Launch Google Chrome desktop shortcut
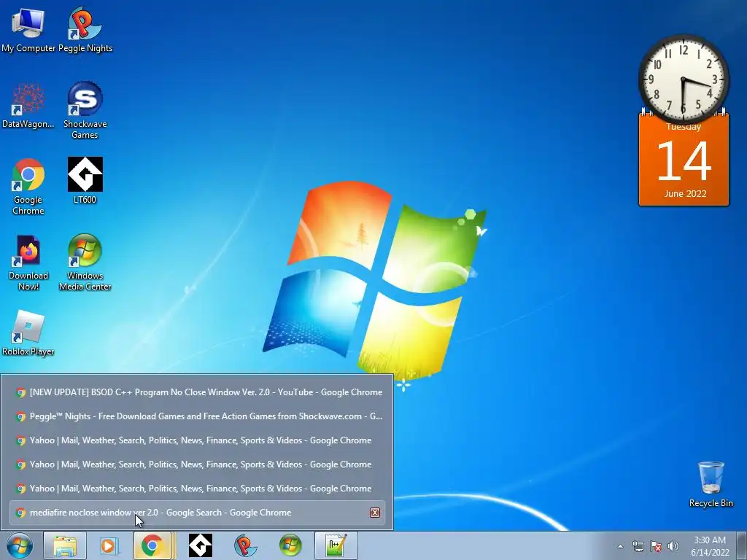This screenshot has height=560, width=747. pyautogui.click(x=28, y=187)
